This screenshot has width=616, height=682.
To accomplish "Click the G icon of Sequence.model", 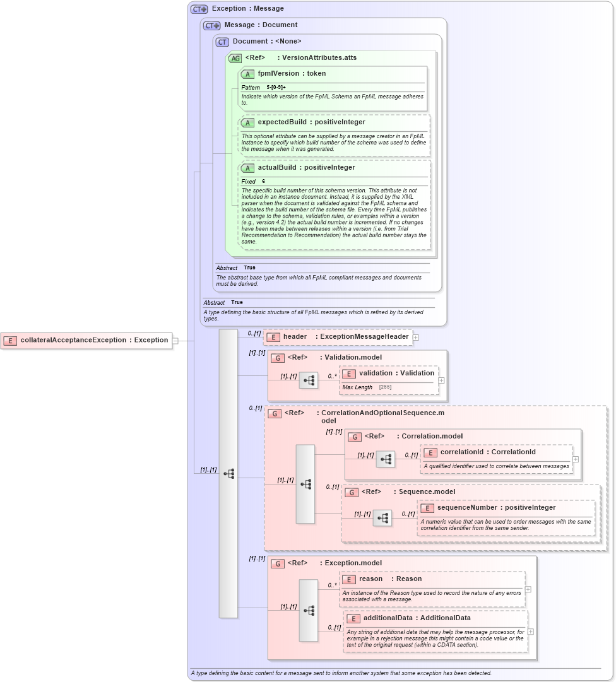I will point(352,492).
